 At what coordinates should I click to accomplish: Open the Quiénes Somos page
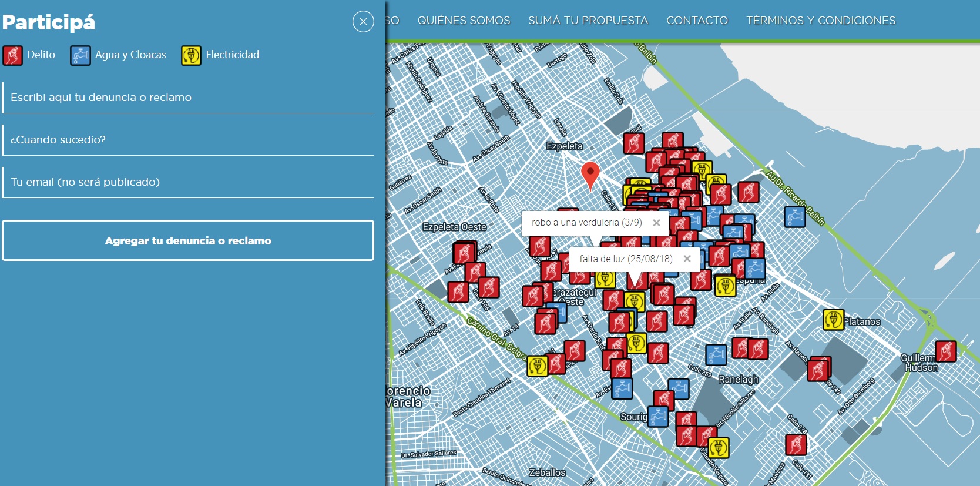click(x=464, y=21)
